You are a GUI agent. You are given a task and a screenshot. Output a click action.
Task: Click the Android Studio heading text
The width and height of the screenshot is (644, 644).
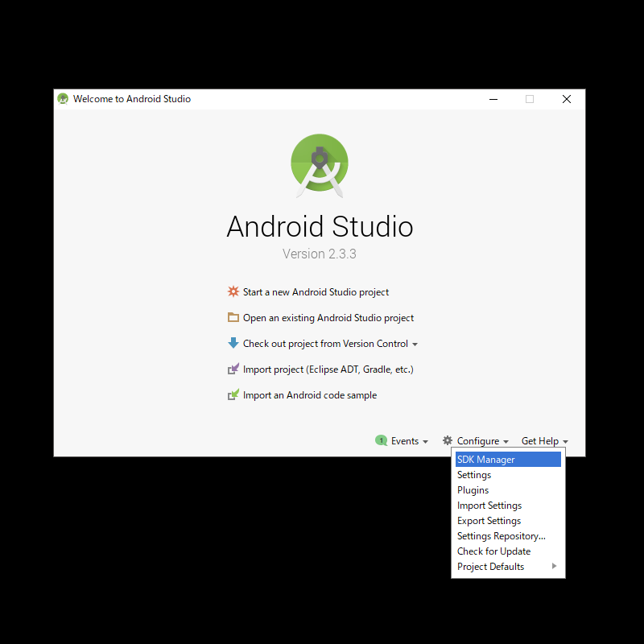pos(320,226)
